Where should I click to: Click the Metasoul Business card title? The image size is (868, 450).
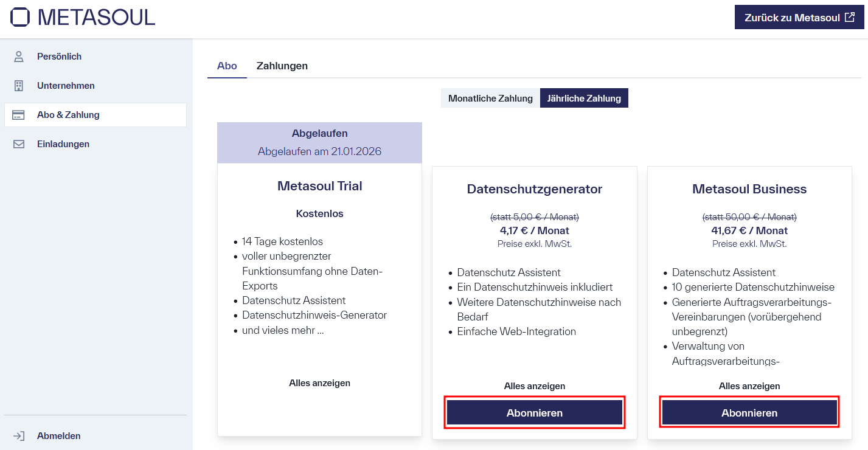pos(749,189)
